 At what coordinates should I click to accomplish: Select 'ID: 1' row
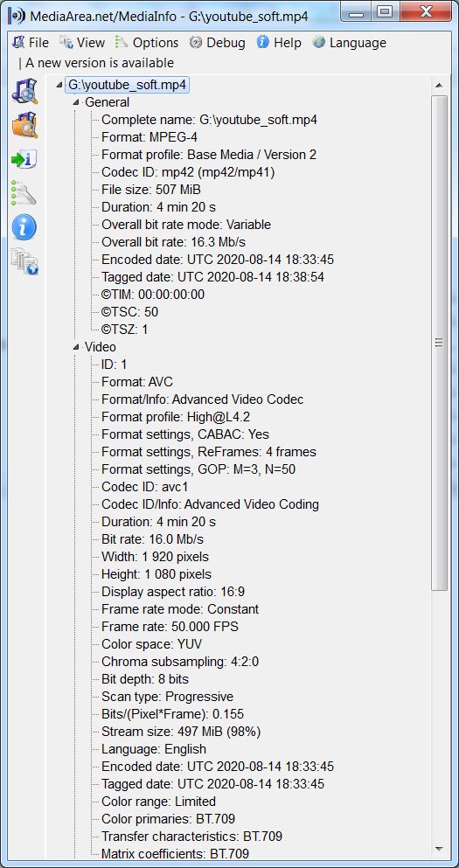click(x=115, y=365)
